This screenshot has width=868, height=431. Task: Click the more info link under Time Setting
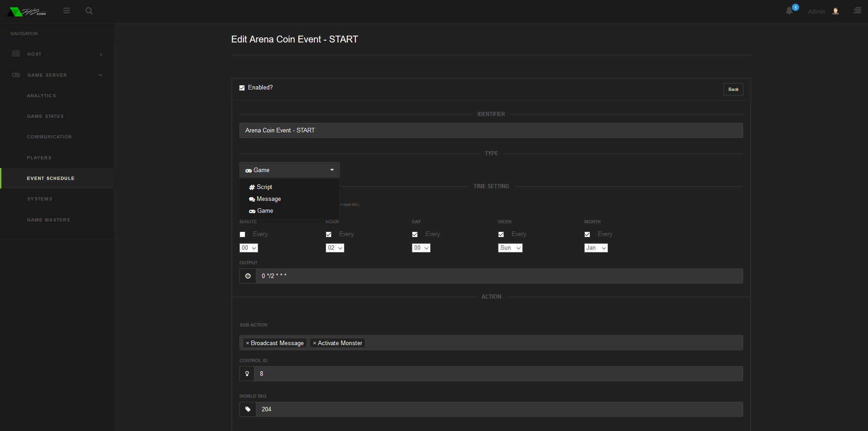click(349, 205)
